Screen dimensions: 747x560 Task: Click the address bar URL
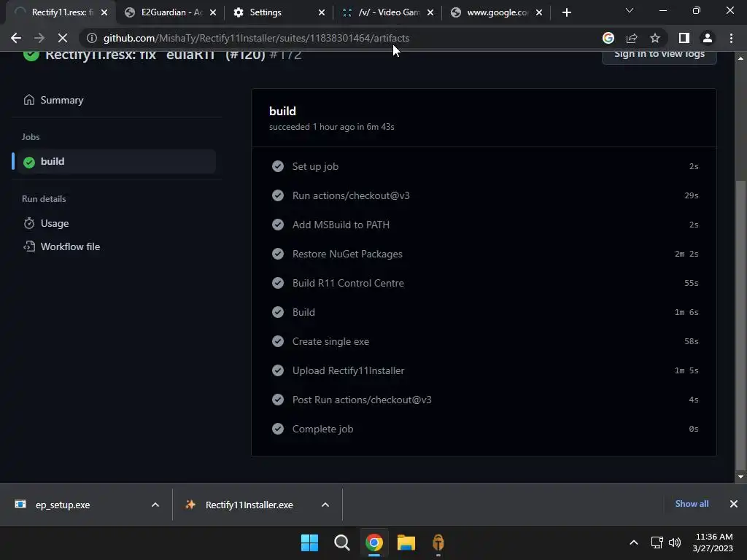click(x=256, y=38)
